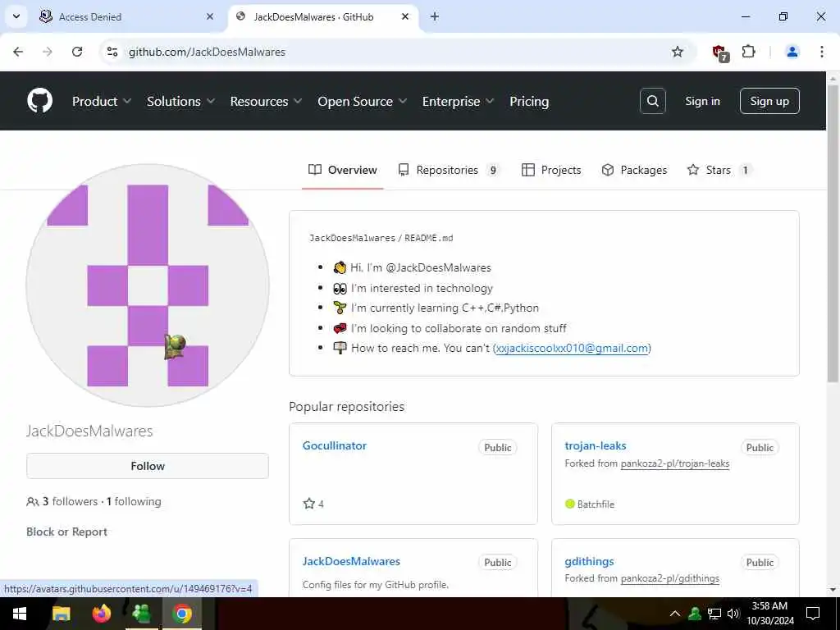Viewport: 840px width, 630px height.
Task: Select the Overview tab
Action: (342, 170)
